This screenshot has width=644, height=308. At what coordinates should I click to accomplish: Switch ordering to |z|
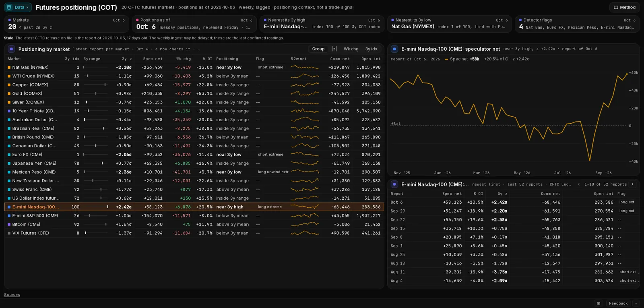(x=334, y=49)
